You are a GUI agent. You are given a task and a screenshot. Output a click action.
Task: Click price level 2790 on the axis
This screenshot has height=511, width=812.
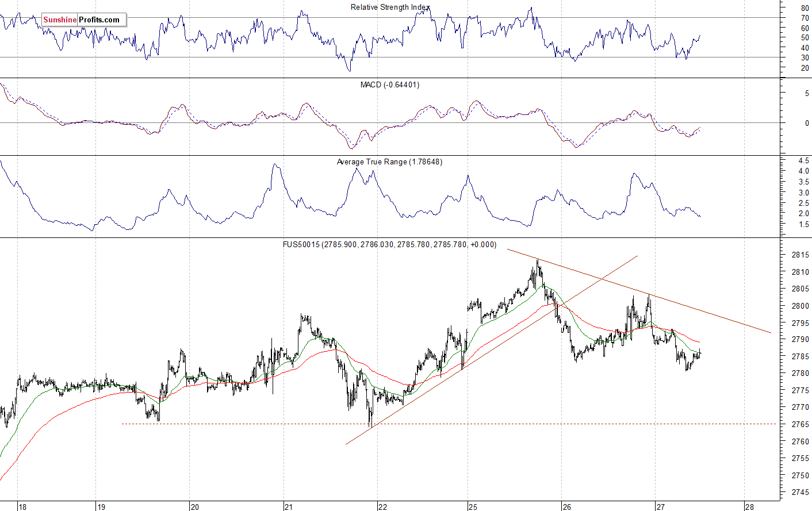[x=800, y=340]
